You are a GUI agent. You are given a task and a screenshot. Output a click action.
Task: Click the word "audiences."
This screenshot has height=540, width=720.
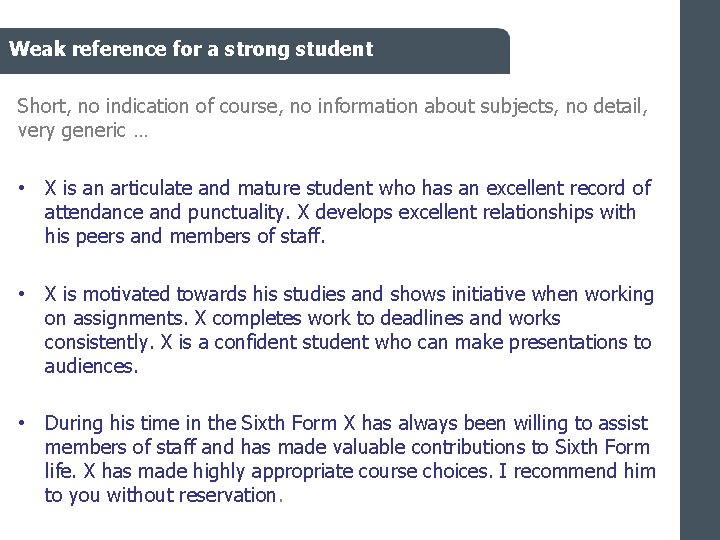coord(91,366)
